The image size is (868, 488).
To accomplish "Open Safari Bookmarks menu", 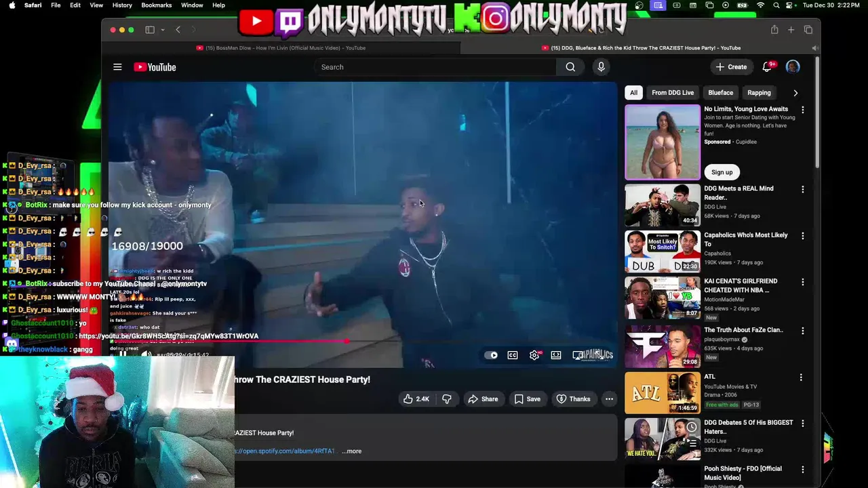I will pyautogui.click(x=157, y=5).
